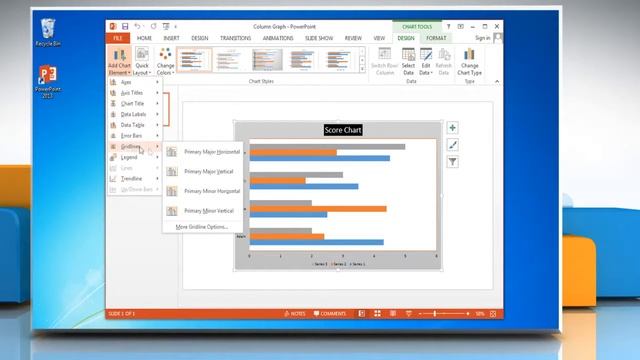Toggle Primary Major Horizontal gridlines

tap(203, 152)
